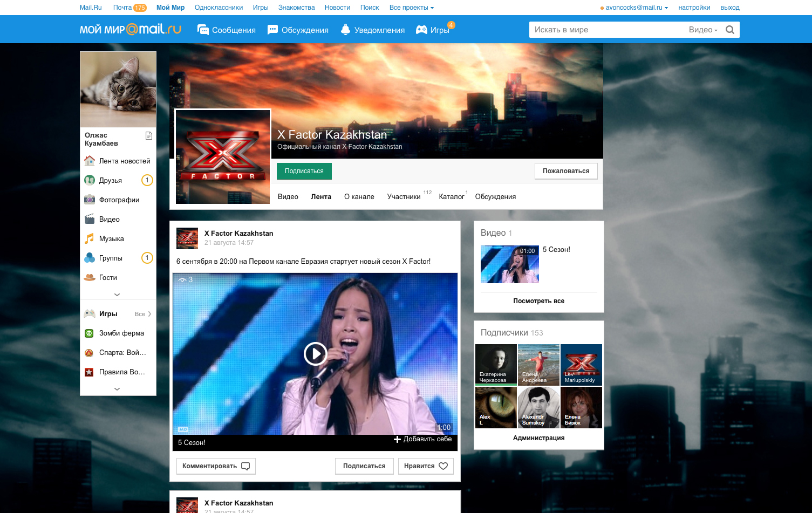Open subscriber Alex L's avatar
This screenshot has width=812, height=513.
496,407
